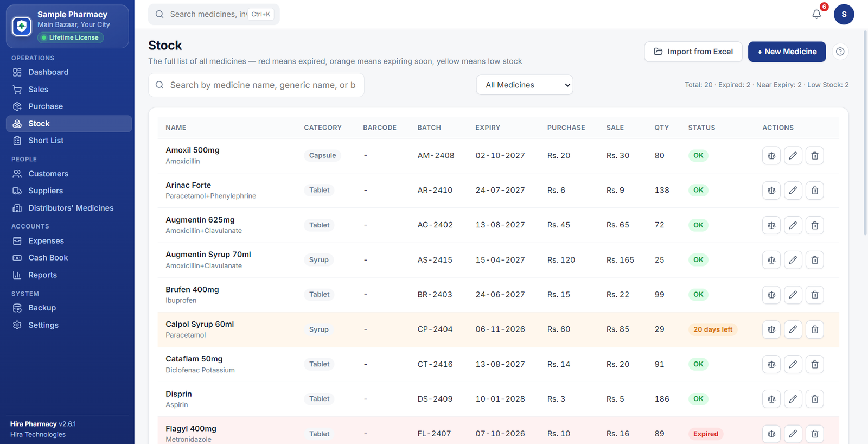Click the EXPIRY column header

tap(488, 128)
